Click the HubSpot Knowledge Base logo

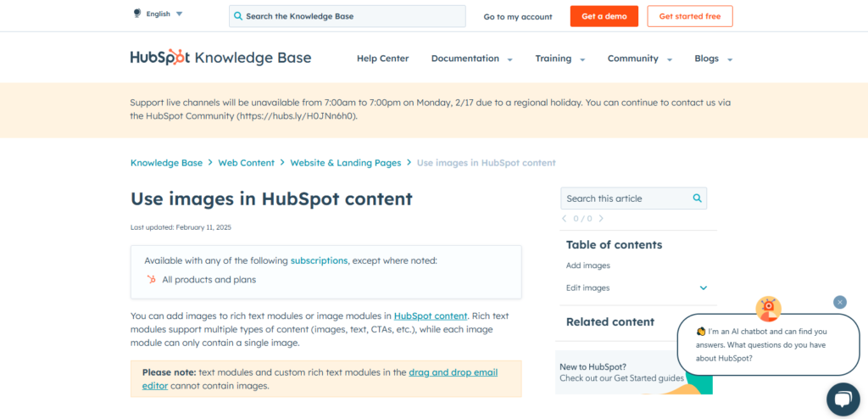pyautogui.click(x=220, y=58)
